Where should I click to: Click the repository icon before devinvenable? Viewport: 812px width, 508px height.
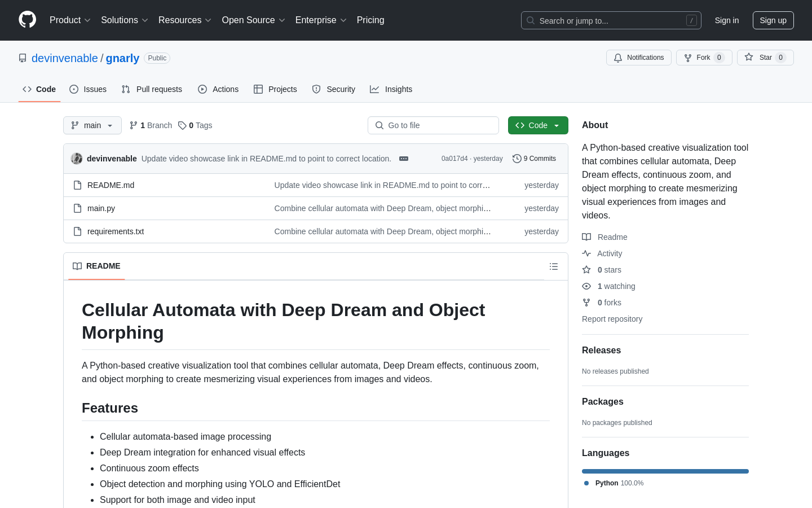(x=23, y=58)
